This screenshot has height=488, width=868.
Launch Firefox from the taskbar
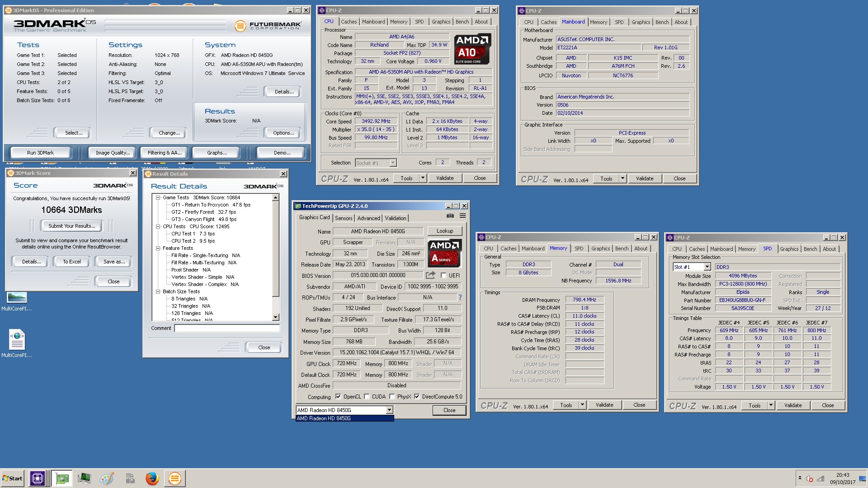(x=152, y=478)
